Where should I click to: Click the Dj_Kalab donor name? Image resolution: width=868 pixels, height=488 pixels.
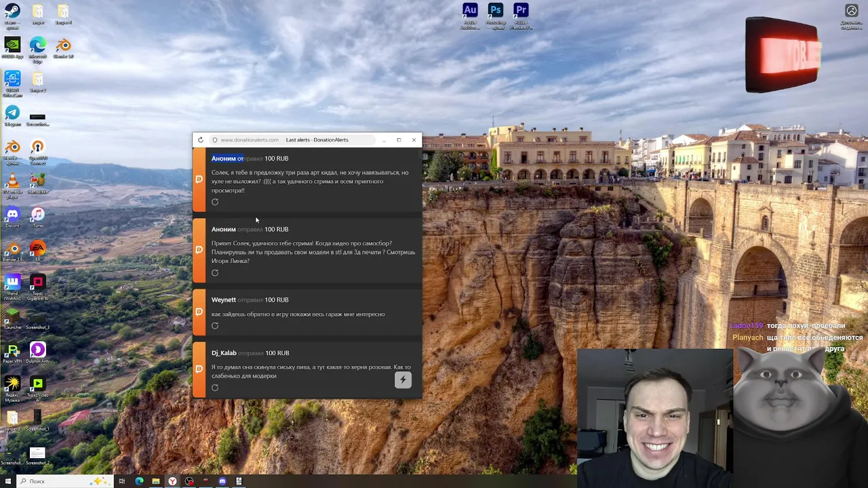[224, 352]
